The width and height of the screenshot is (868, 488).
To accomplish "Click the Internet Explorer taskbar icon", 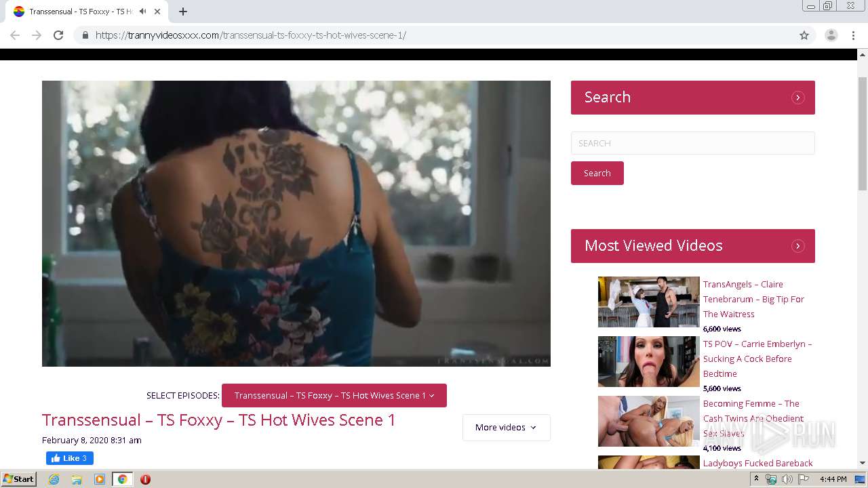I will click(54, 479).
